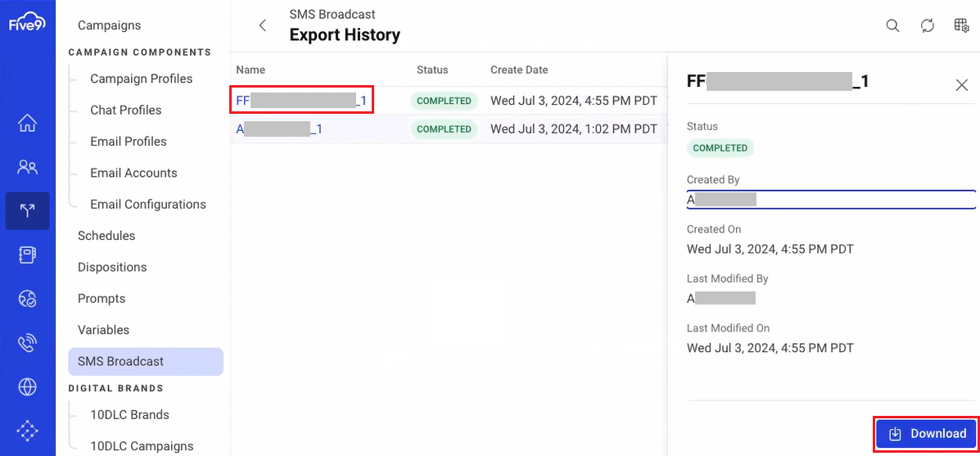This screenshot has width=980, height=456.
Task: Open 10DLC Campaigns
Action: (x=142, y=446)
